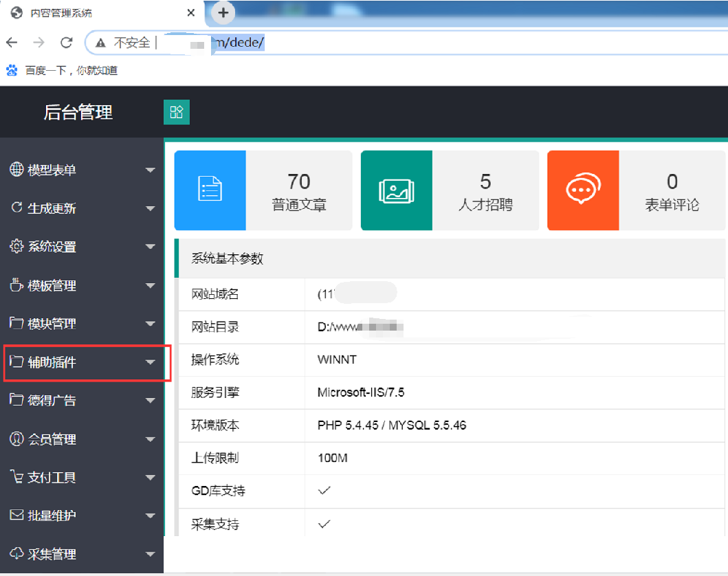
Task: Open the 系统设置 sidebar menu
Action: click(82, 247)
